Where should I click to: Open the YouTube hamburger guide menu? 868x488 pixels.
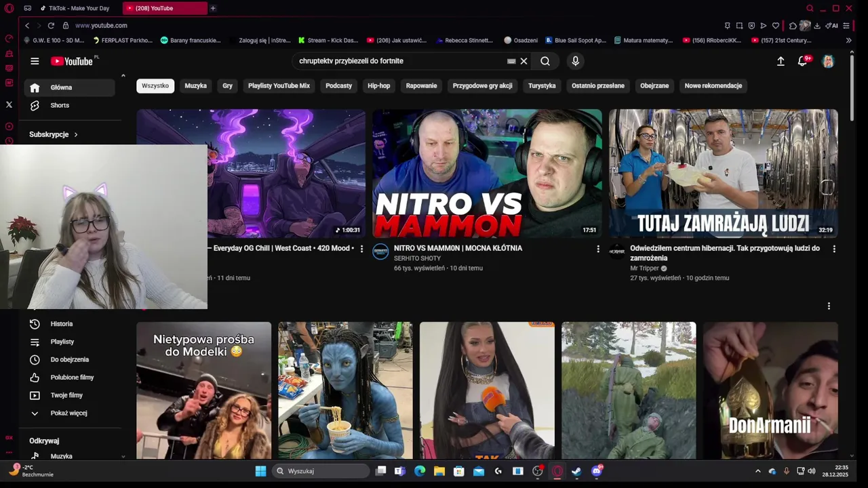35,61
